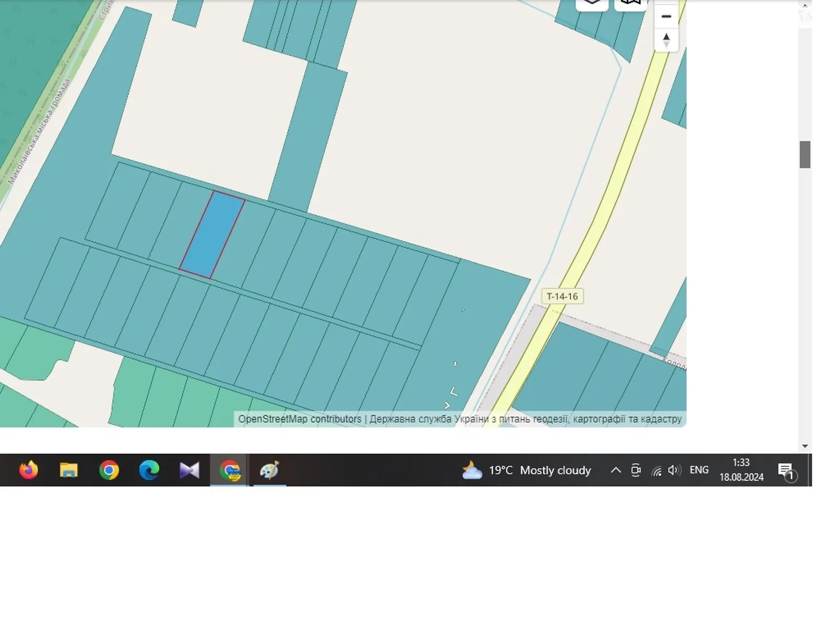Click the page scrollbar down arrow
Image resolution: width=840 pixels, height=630 pixels.
pos(805,446)
